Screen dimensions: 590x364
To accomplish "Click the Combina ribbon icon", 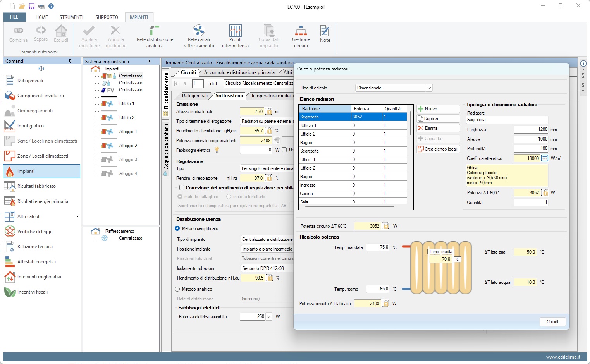I will pos(18,31).
